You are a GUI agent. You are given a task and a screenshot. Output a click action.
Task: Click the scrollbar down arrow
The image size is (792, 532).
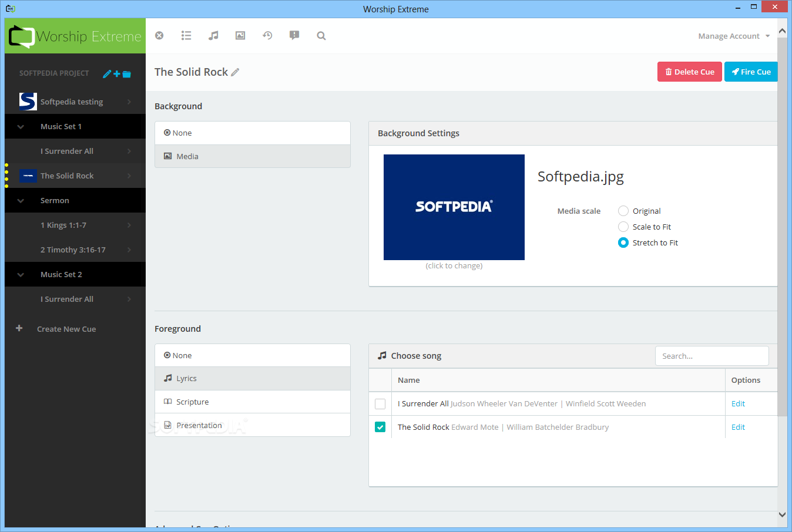[782, 514]
